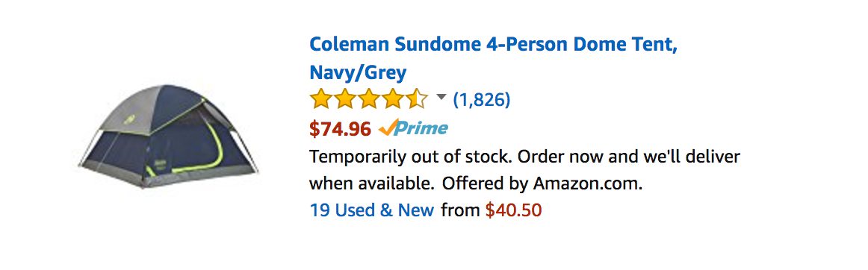This screenshot has height=270, width=868.
Task: Click the fourth gold rating star
Action: tap(393, 100)
